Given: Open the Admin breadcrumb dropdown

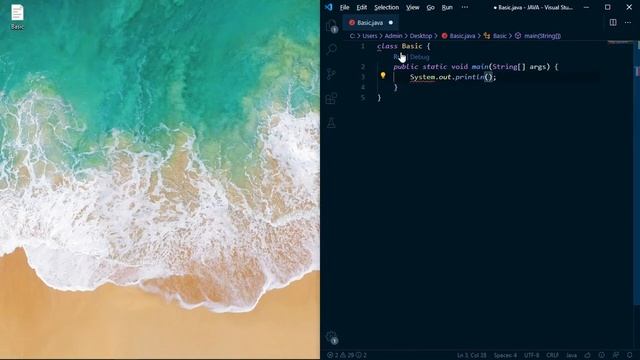Looking at the screenshot, I should point(393,36).
